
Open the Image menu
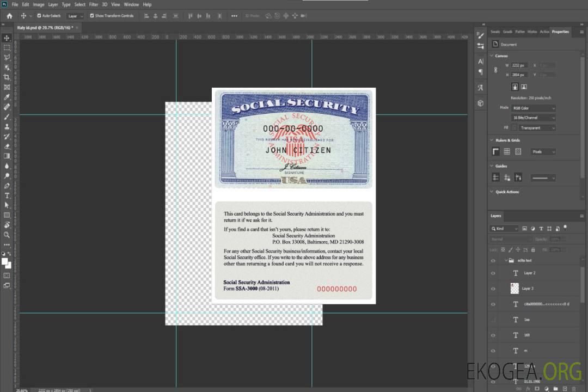[39, 4]
